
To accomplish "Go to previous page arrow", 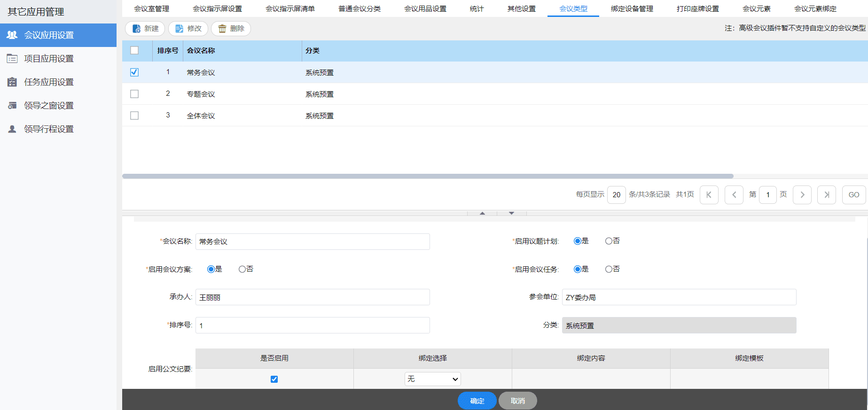I will (x=734, y=194).
